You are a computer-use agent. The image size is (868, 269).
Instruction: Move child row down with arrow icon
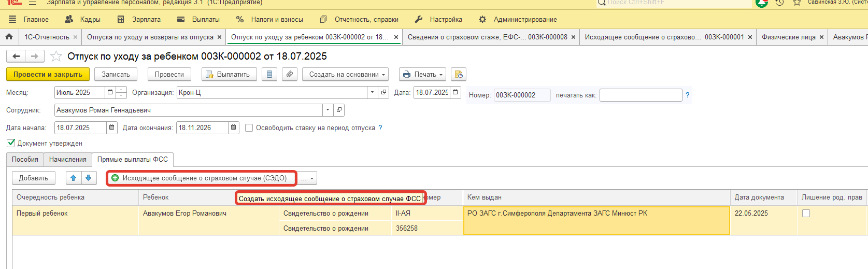point(89,178)
